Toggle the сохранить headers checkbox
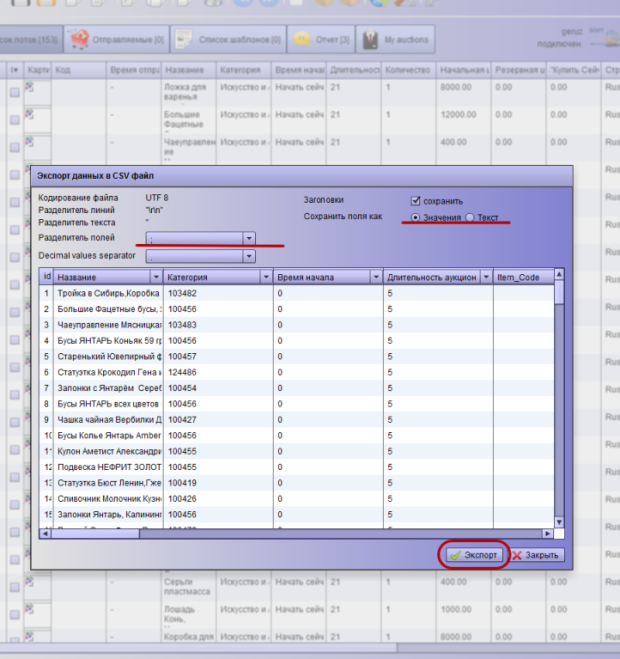620x659 pixels. coord(415,201)
